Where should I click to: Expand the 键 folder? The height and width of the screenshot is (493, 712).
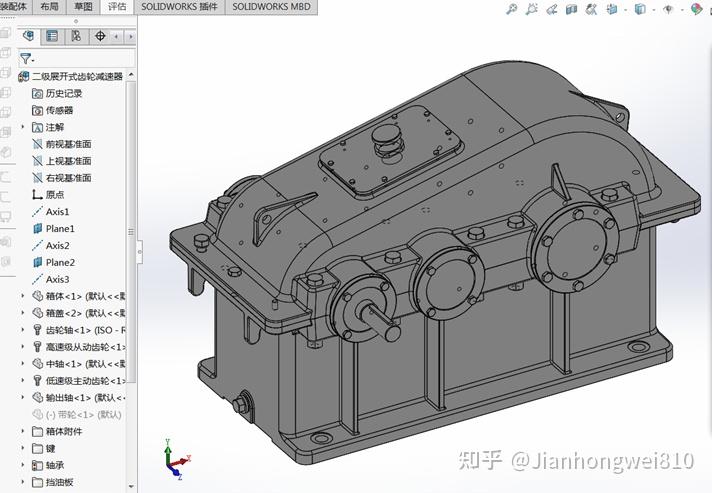23,448
